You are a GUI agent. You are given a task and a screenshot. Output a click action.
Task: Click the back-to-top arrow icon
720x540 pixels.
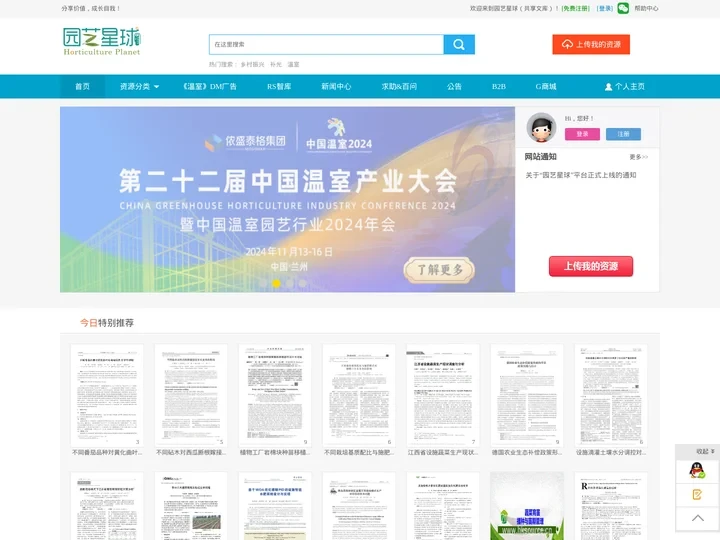(x=698, y=518)
